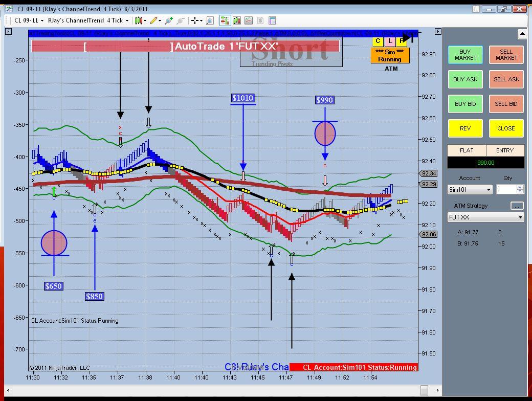Click the yellow REV button
The image size is (532, 401).
click(465, 128)
